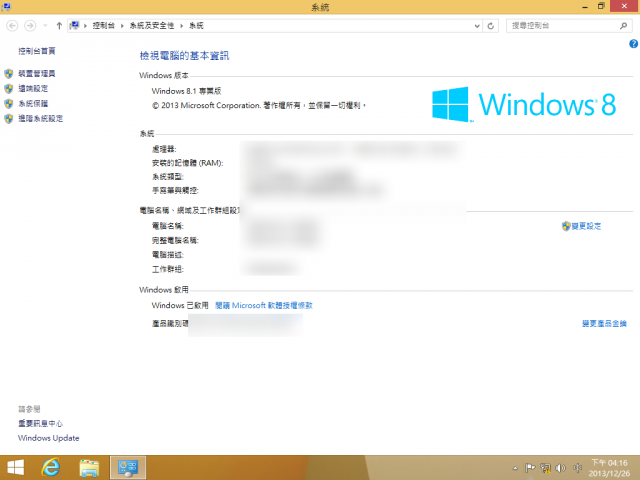Open the taskbar clock and date
This screenshot has width=640, height=480.
609,468
